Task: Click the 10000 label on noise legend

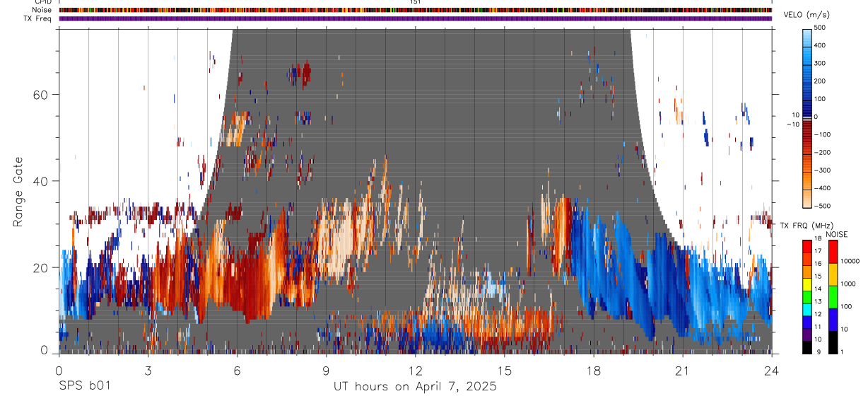Action: click(851, 261)
